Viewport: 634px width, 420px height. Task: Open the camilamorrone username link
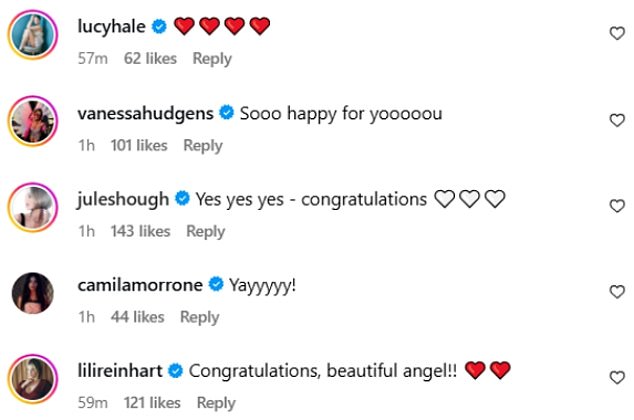pos(139,286)
